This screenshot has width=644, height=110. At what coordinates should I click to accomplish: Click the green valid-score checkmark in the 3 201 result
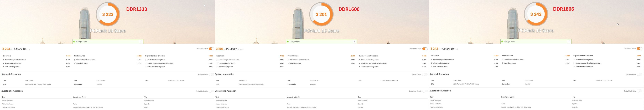(288, 42)
